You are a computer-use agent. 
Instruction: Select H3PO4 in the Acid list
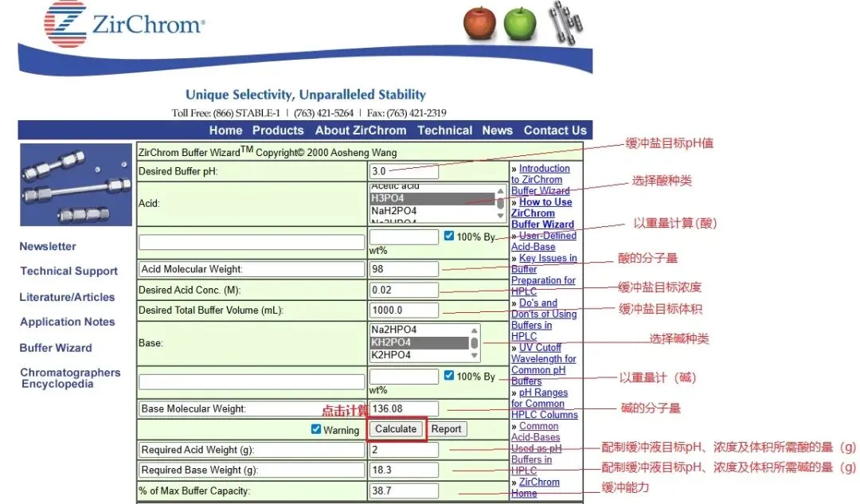tap(432, 198)
